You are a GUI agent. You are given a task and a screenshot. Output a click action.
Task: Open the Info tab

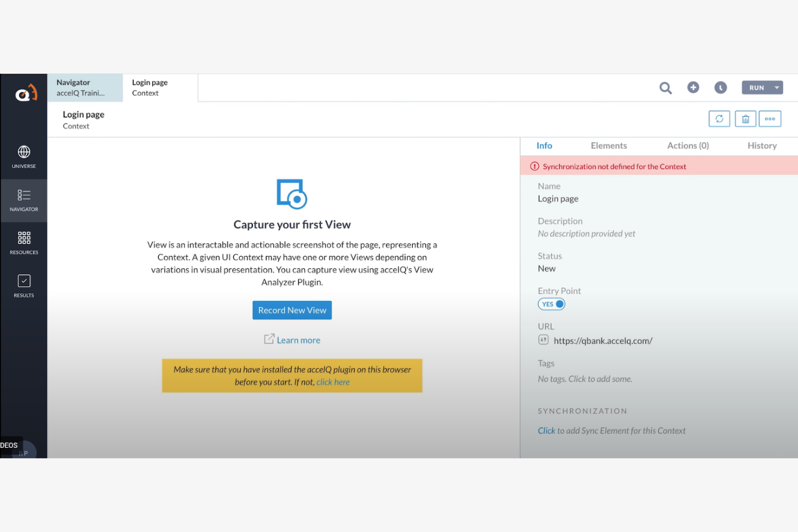(x=544, y=146)
